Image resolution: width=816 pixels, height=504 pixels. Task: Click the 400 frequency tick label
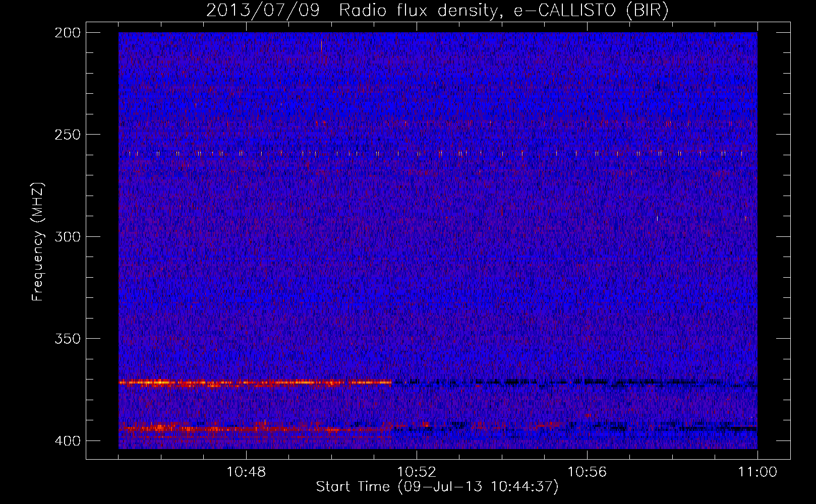67,441
